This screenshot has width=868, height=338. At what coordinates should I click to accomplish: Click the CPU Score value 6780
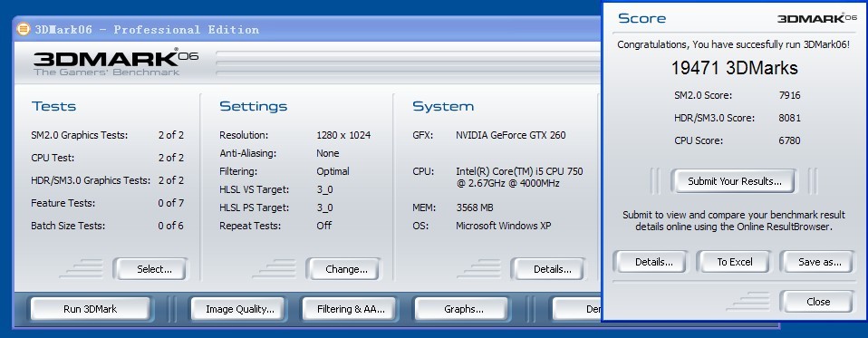pyautogui.click(x=789, y=140)
